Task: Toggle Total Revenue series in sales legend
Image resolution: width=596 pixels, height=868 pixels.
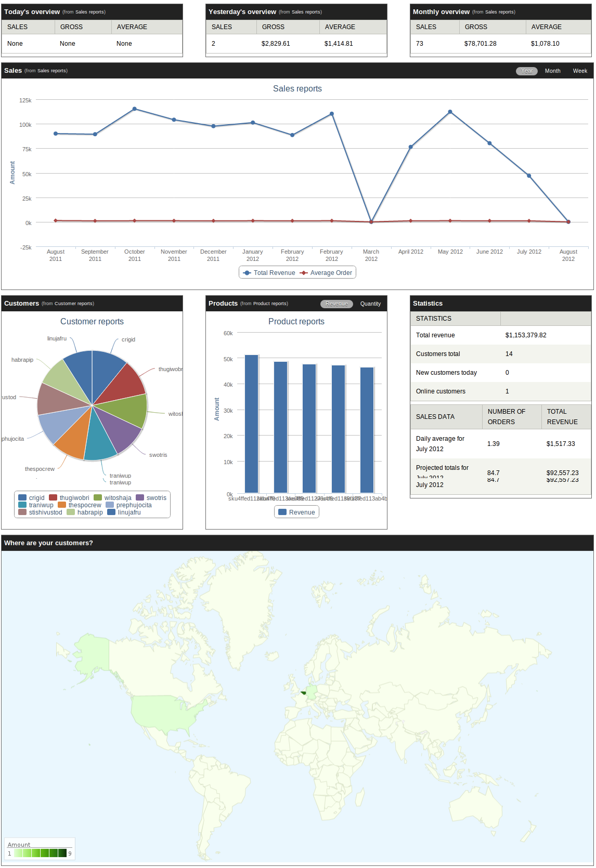Action: point(269,273)
